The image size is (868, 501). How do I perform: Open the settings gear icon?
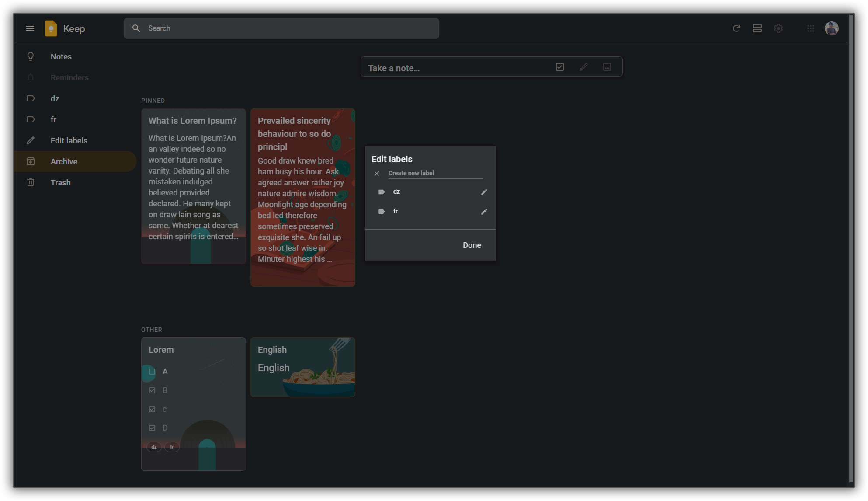click(x=778, y=28)
